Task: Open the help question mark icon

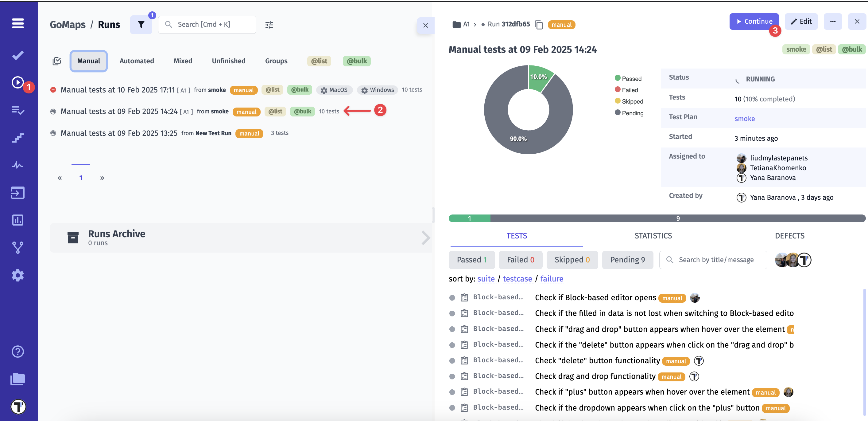Action: pos(18,352)
